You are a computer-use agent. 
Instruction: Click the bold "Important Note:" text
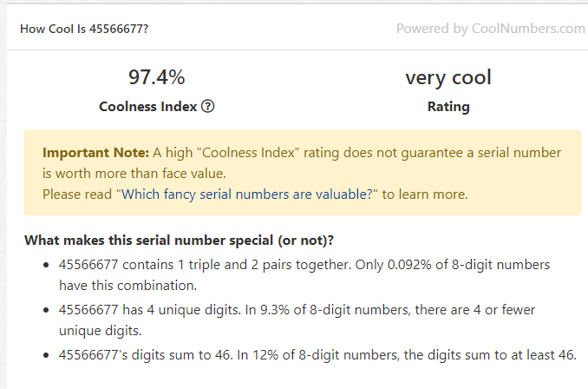tap(96, 153)
